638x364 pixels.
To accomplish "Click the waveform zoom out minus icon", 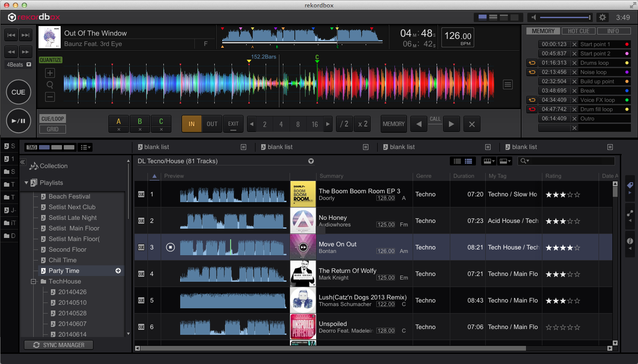I will [50, 97].
